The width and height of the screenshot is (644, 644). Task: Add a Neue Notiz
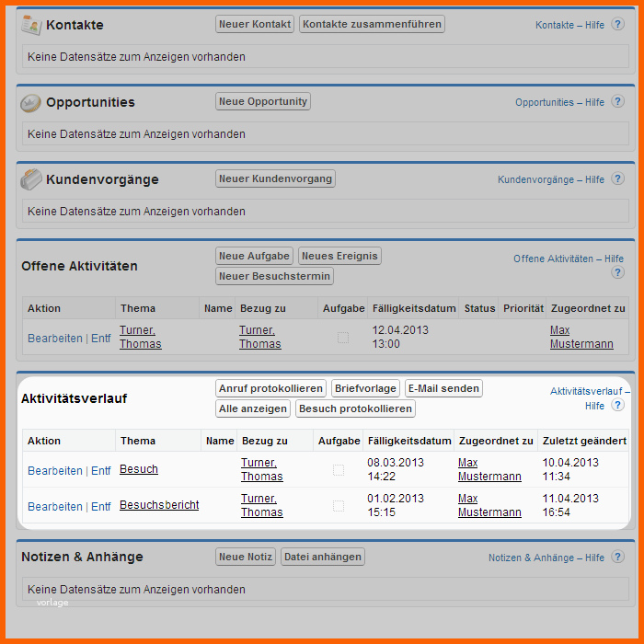pos(246,557)
